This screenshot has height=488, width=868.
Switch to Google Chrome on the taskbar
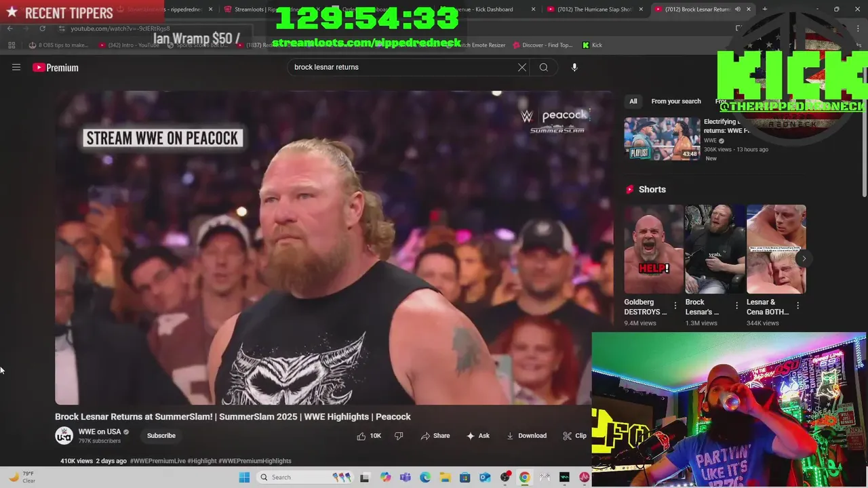[525, 478]
